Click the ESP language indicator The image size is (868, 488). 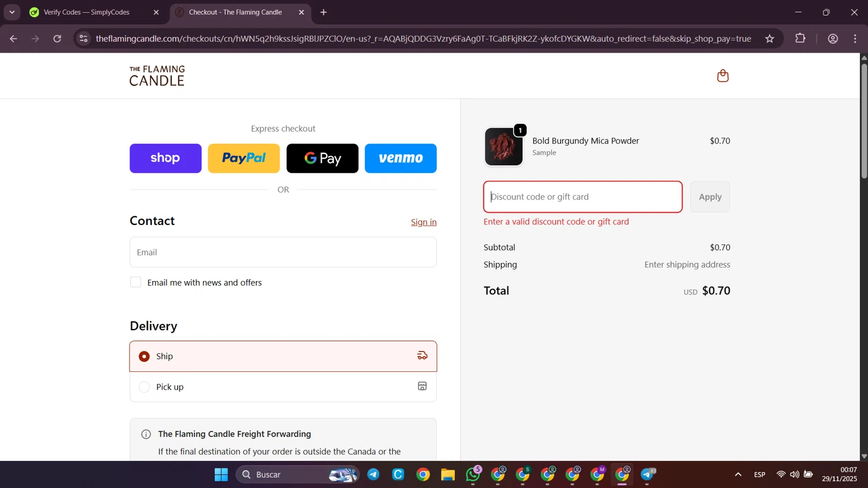(x=760, y=475)
